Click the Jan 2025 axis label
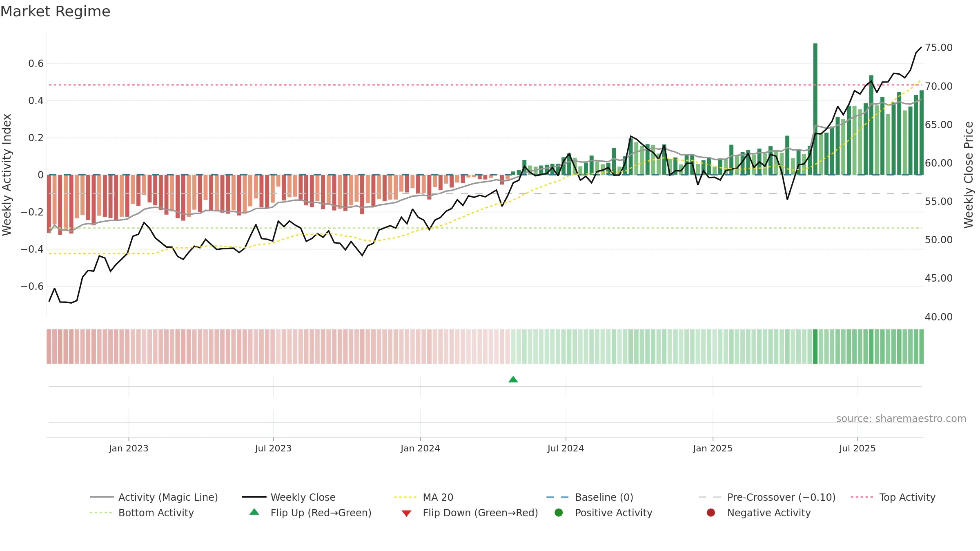The width and height of the screenshot is (980, 551). pos(713,448)
